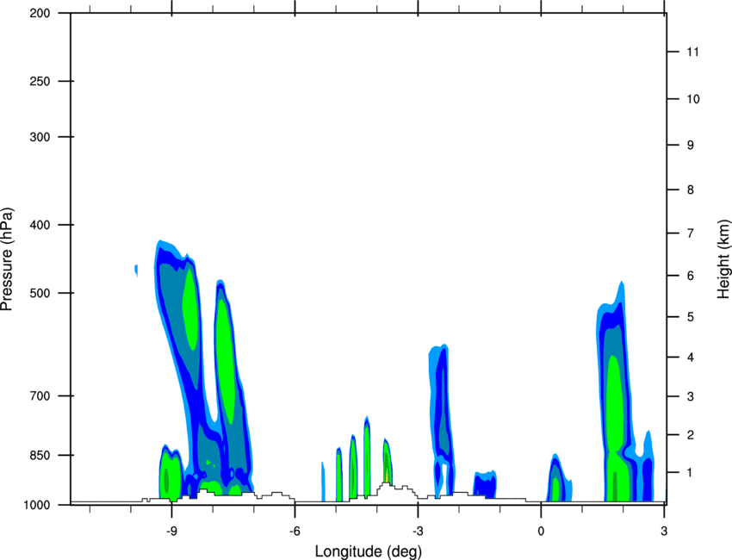Image resolution: width=732 pixels, height=560 pixels.
Task: Click the pressure tick label 700
Action: click(x=40, y=395)
